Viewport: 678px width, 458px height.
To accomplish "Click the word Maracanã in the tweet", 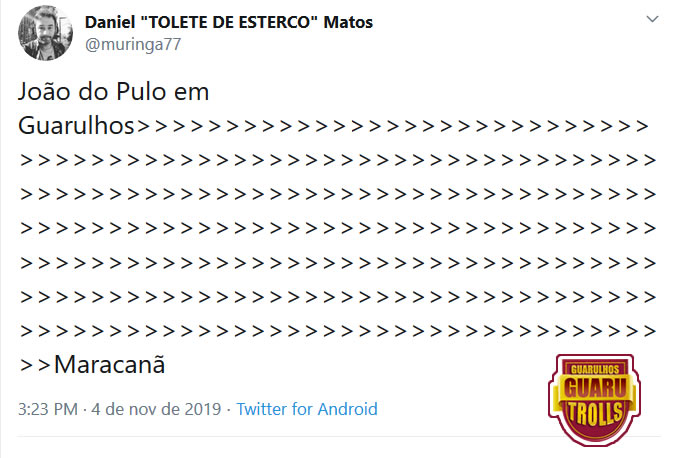I will [x=109, y=365].
